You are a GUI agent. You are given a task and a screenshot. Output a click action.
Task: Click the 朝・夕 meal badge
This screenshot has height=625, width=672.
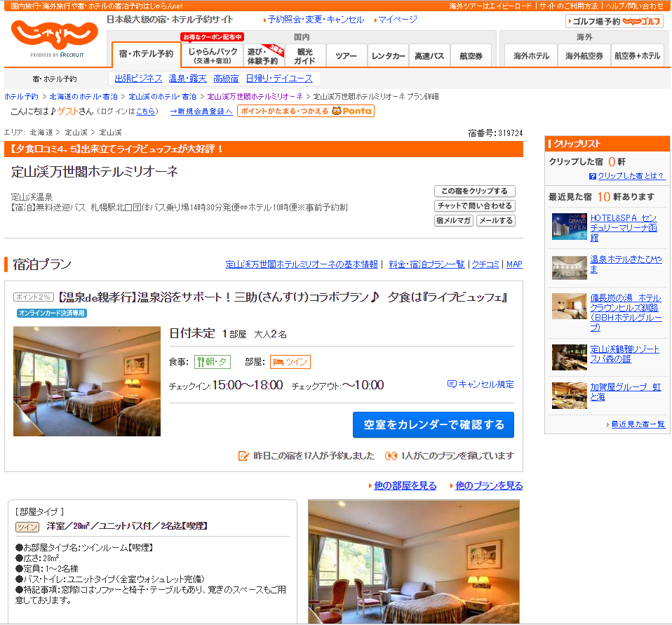(x=213, y=362)
